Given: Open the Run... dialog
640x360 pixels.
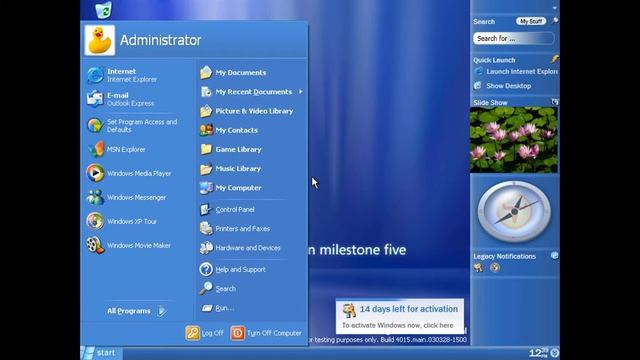Looking at the screenshot, I should (217, 308).
